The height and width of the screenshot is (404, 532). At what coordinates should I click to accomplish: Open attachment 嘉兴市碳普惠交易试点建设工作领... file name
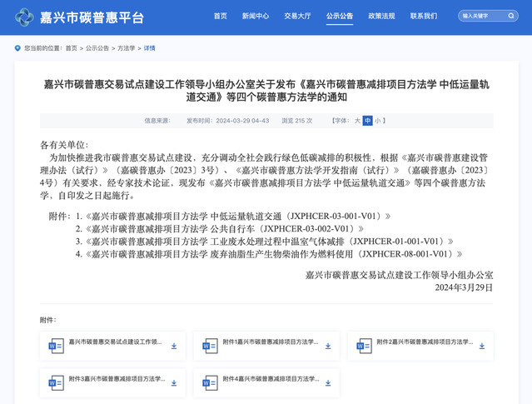click(116, 342)
